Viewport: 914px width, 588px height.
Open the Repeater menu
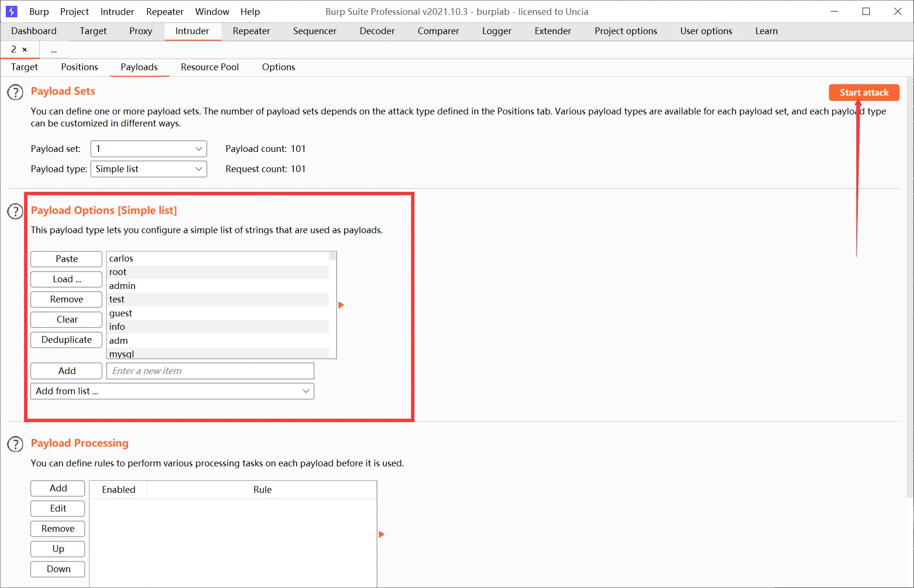click(x=165, y=12)
